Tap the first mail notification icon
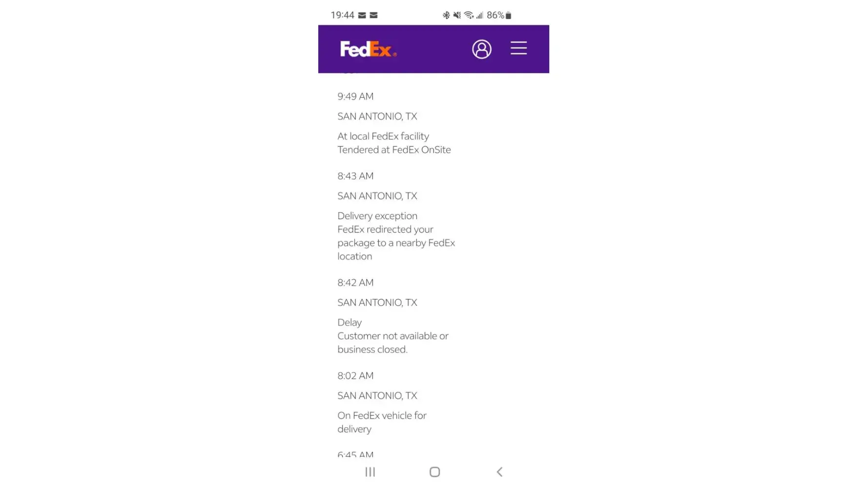Viewport: 868px width, 488px height. tap(362, 16)
